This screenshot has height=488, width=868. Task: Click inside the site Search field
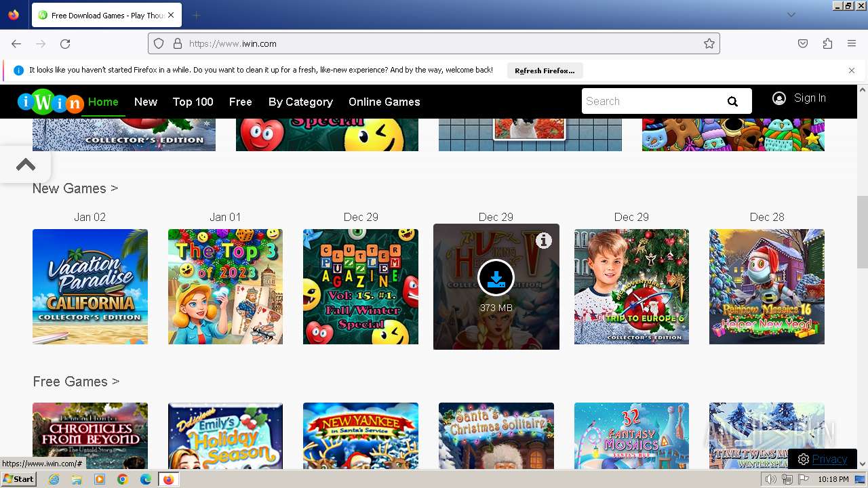(651, 101)
